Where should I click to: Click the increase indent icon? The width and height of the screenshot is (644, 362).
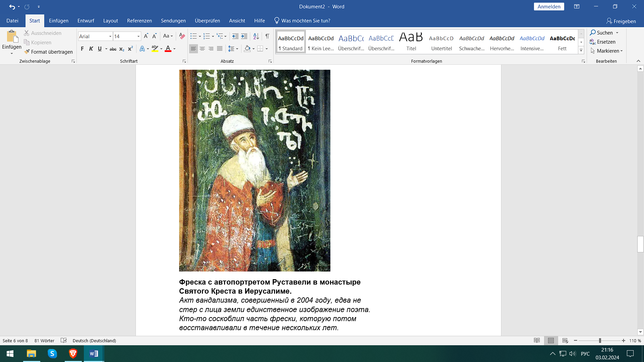pos(244,36)
